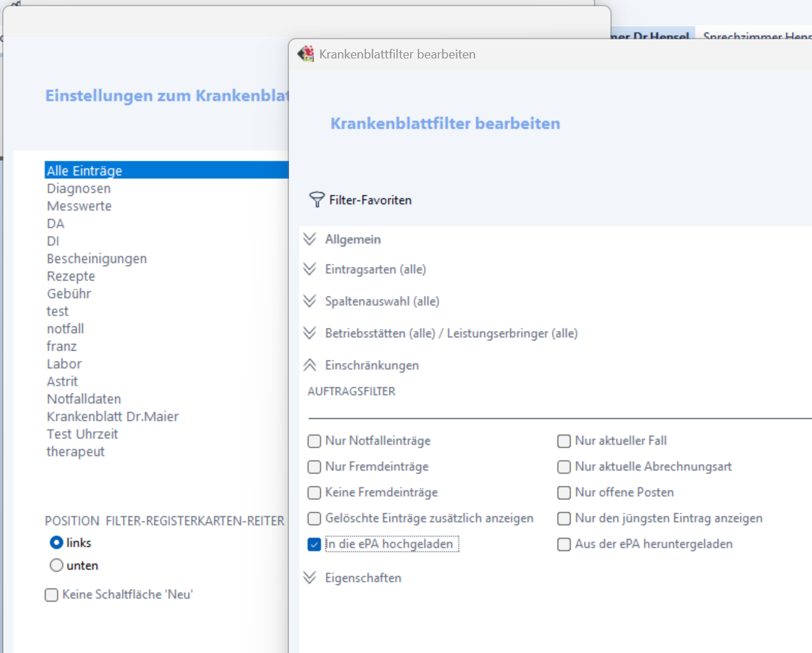The width and height of the screenshot is (812, 653).
Task: Pick the Notfalldaten filter entry
Action: coord(84,399)
